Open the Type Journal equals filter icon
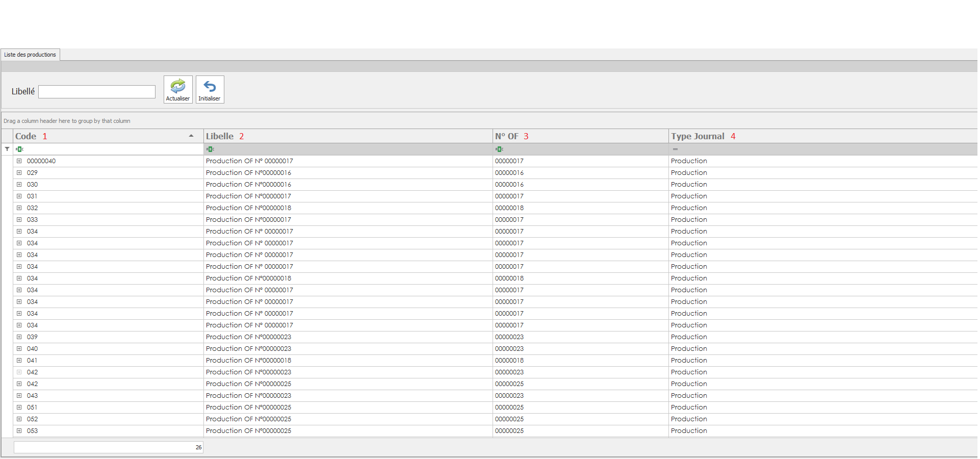 [675, 149]
